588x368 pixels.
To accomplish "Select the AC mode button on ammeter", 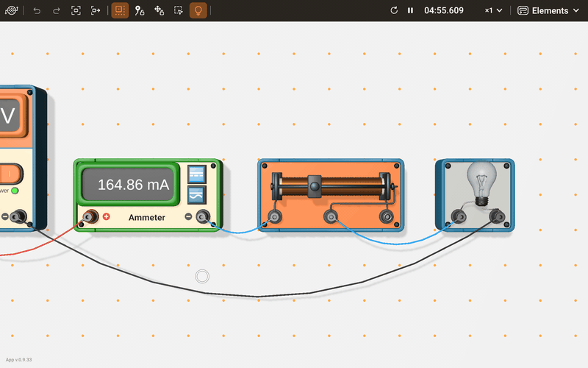I will 196,195.
